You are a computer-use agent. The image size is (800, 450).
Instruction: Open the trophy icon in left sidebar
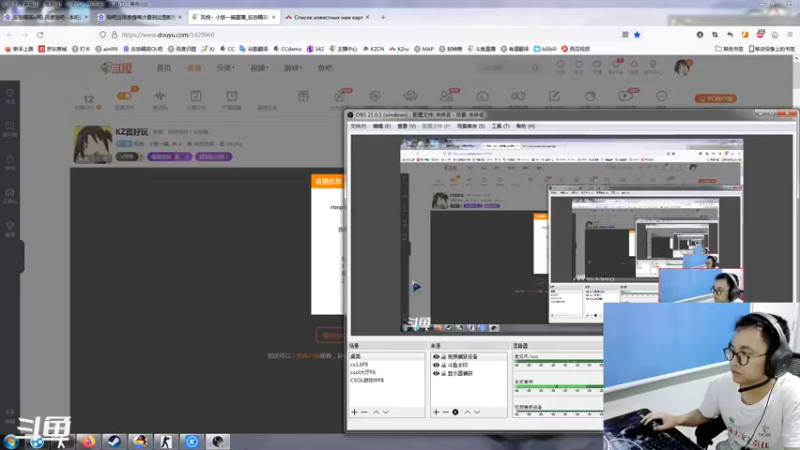(10, 228)
